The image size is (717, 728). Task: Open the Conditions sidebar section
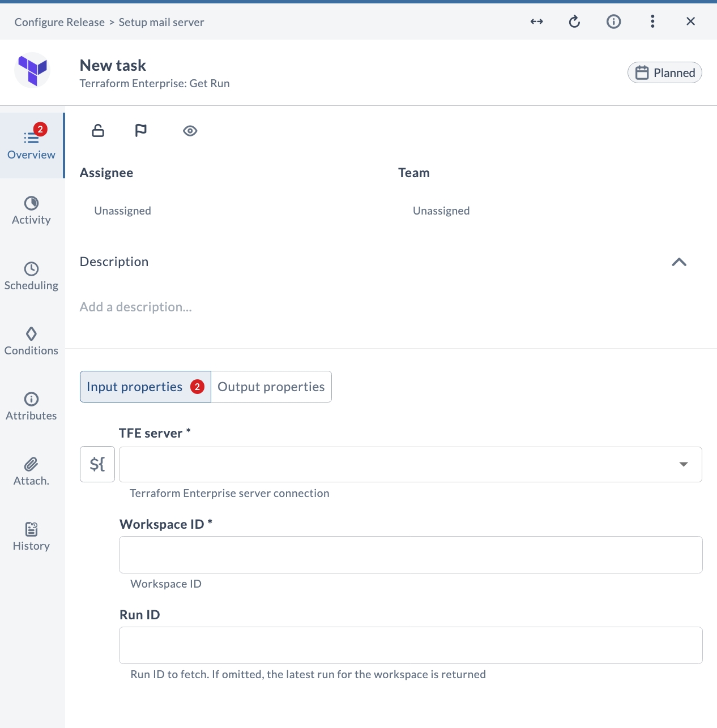tap(32, 341)
